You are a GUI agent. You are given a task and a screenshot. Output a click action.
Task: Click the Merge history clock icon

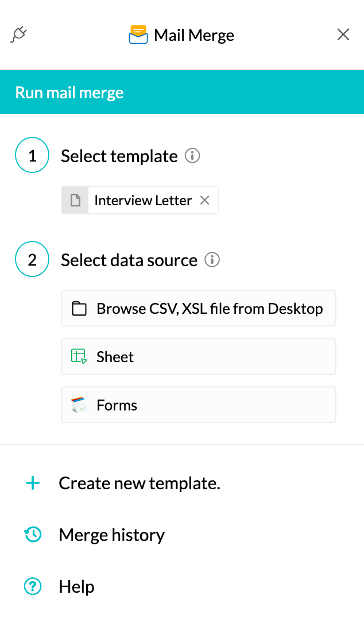tap(33, 535)
